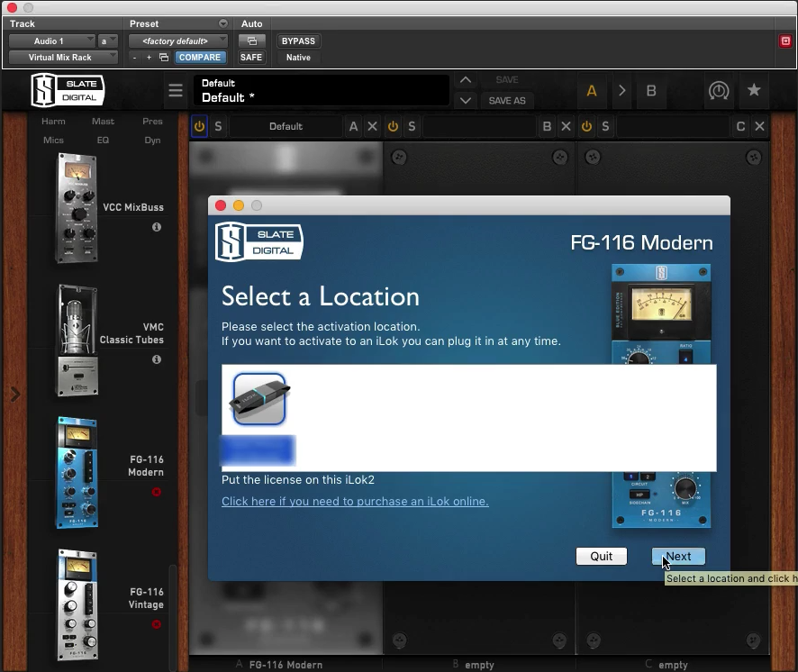Show info for VCC MixBuss module
Image resolution: width=798 pixels, height=672 pixels.
pos(157,227)
